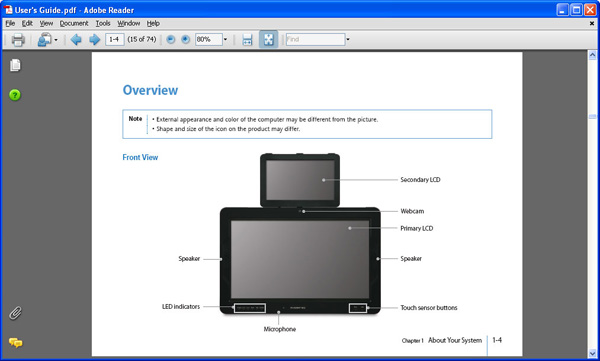Click the zoom percentage field showing 80%
This screenshot has width=600, height=361.
pos(209,39)
